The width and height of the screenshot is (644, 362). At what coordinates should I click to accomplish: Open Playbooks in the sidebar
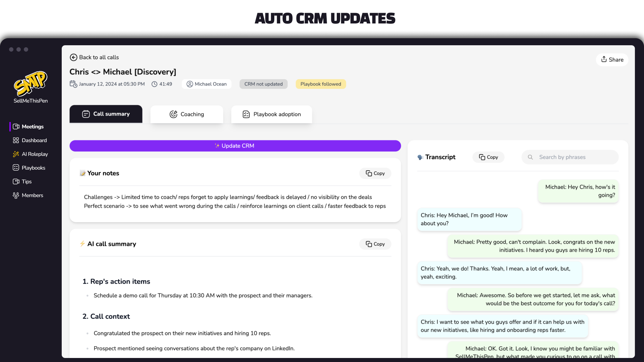[34, 168]
